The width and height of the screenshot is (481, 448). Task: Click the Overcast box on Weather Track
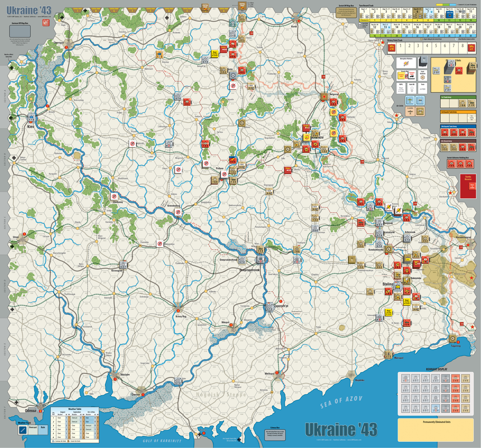[x=33, y=430]
